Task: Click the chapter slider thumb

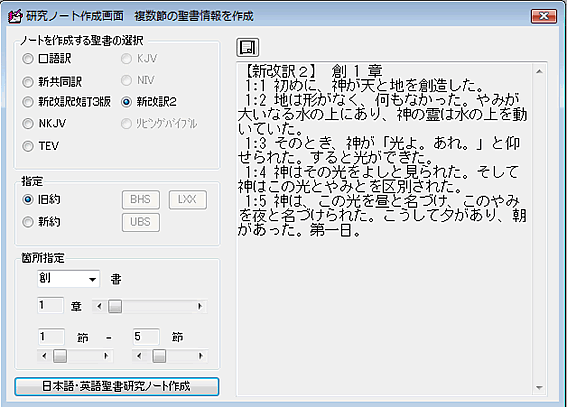Action: tap(115, 307)
